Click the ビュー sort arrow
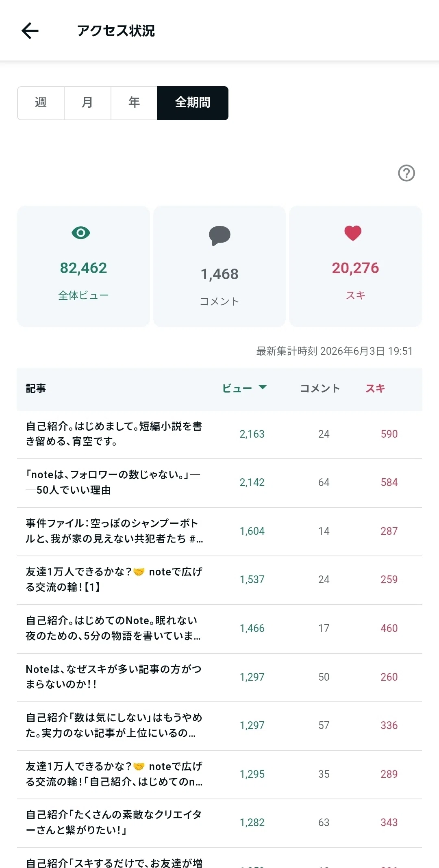Viewport: 439px width, 868px height. coord(263,387)
